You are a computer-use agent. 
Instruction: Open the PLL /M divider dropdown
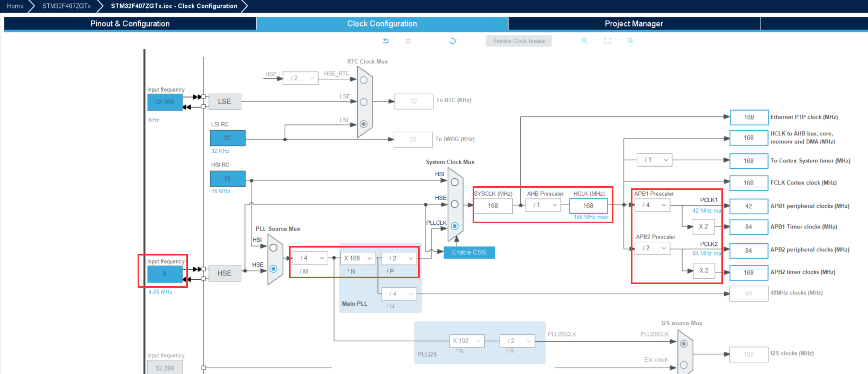pos(310,258)
